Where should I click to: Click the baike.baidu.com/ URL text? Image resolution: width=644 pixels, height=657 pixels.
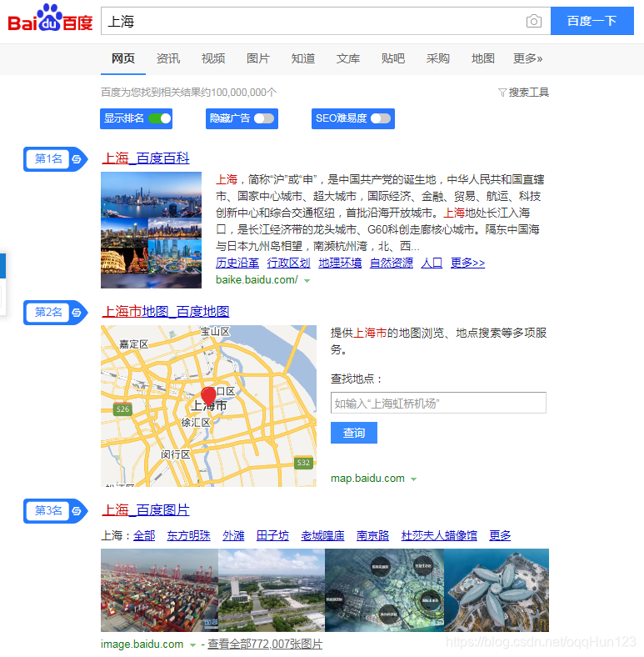click(x=257, y=280)
